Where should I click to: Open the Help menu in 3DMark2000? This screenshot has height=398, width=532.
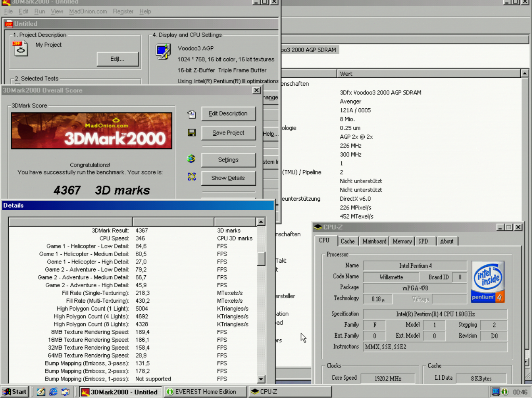145,11
